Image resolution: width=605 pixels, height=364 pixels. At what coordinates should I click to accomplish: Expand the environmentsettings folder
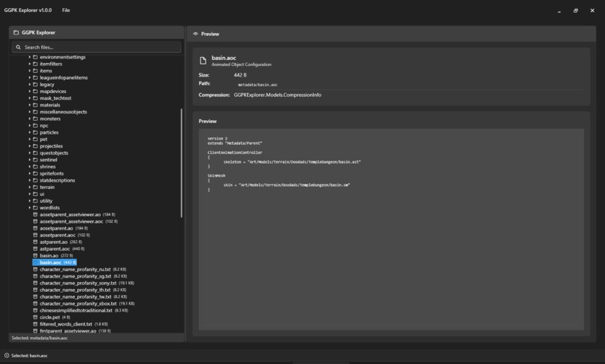[29, 57]
